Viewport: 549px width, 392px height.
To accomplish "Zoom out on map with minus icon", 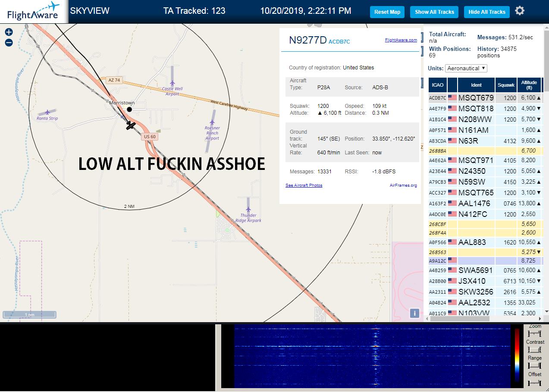I will point(9,42).
